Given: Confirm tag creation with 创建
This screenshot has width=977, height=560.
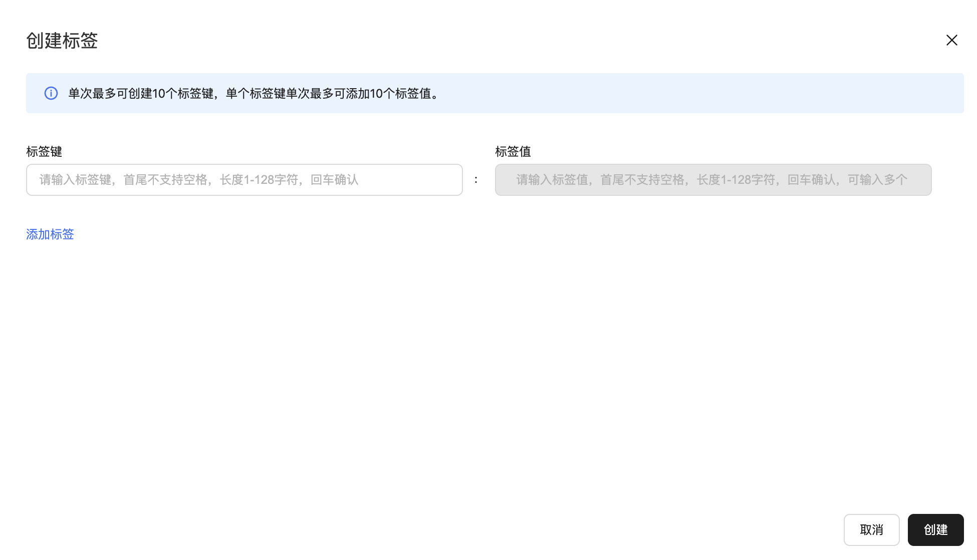Looking at the screenshot, I should [935, 529].
